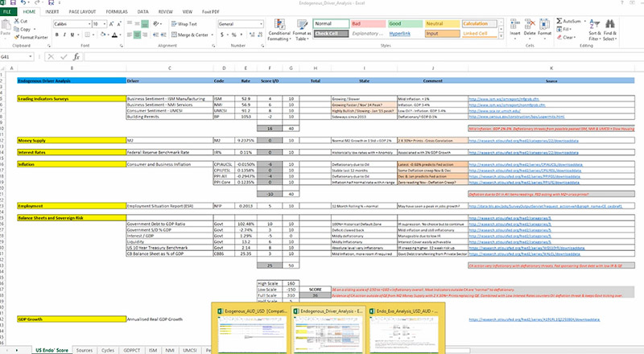The width and height of the screenshot is (644, 354).
Task: Click the Insert cells icon
Action: pos(515,24)
